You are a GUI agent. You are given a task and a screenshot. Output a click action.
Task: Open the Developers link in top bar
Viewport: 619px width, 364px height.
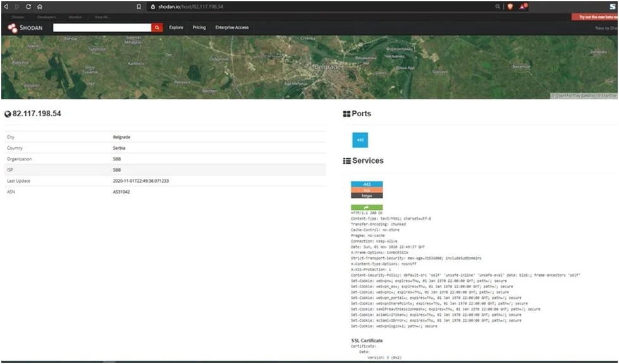[x=46, y=17]
